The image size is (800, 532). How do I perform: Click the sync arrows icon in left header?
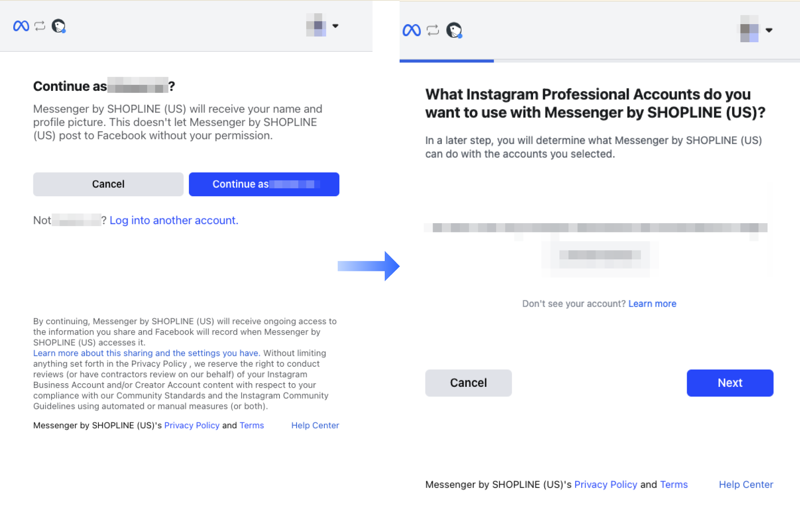click(x=40, y=26)
